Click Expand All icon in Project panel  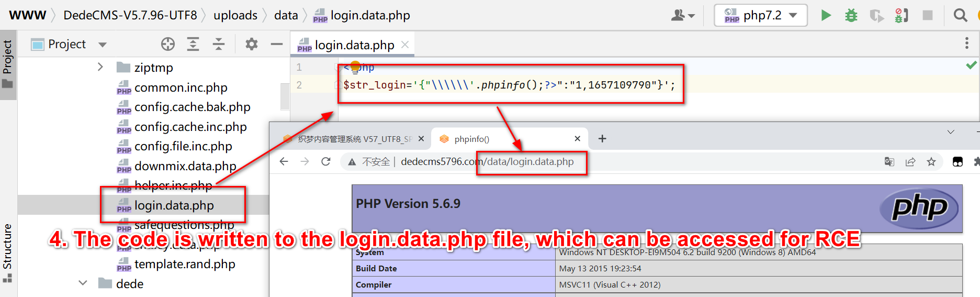193,44
